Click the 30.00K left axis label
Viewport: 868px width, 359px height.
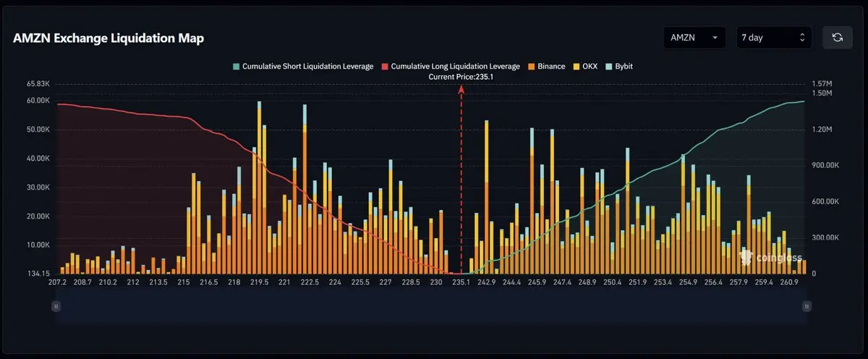pyautogui.click(x=38, y=187)
